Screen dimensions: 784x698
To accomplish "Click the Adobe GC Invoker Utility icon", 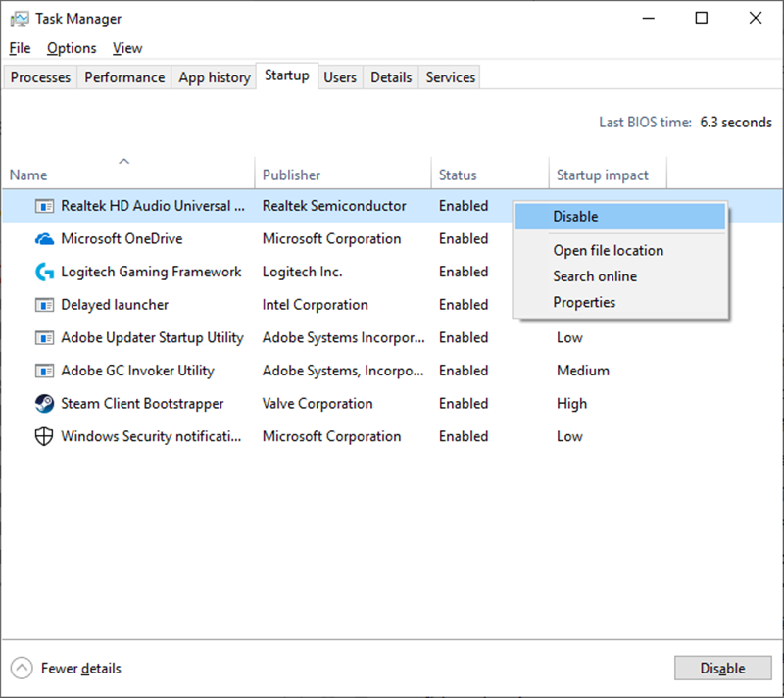I will [x=44, y=371].
